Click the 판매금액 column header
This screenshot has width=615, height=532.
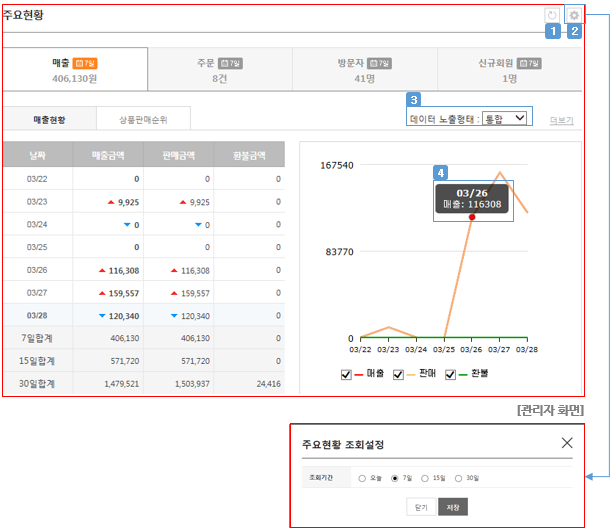click(x=178, y=155)
